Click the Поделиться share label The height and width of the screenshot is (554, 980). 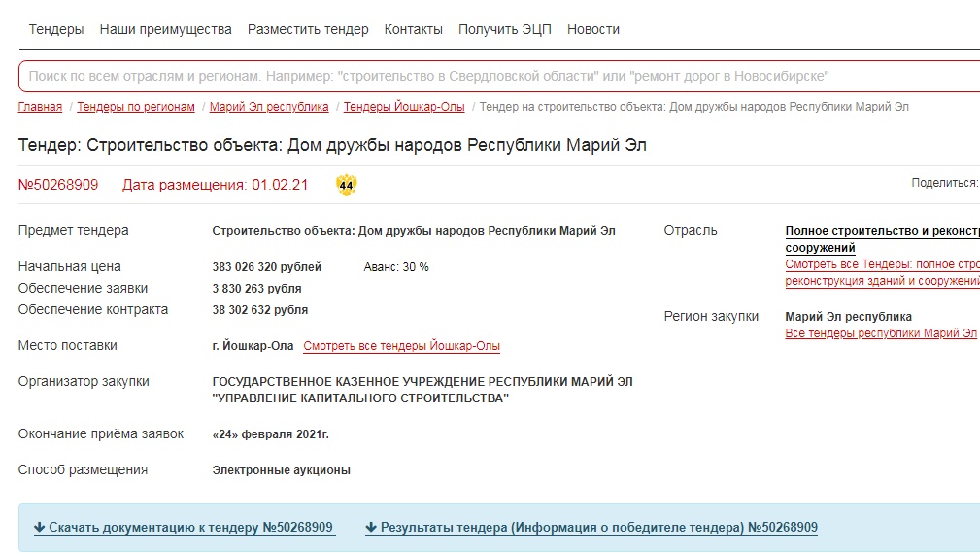pos(943,182)
